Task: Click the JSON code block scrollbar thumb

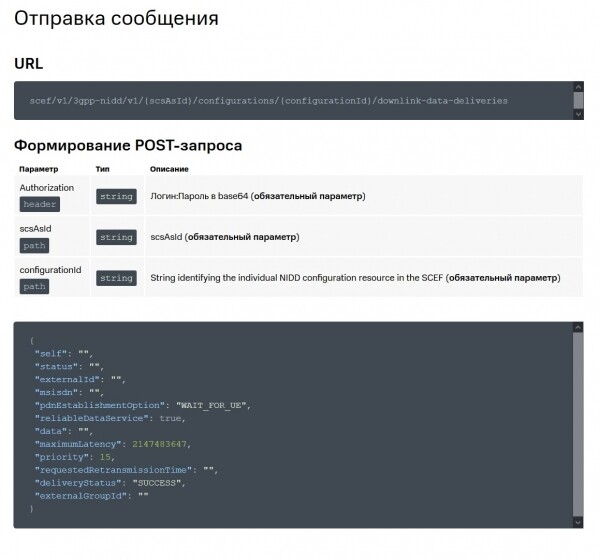Action: [x=578, y=425]
